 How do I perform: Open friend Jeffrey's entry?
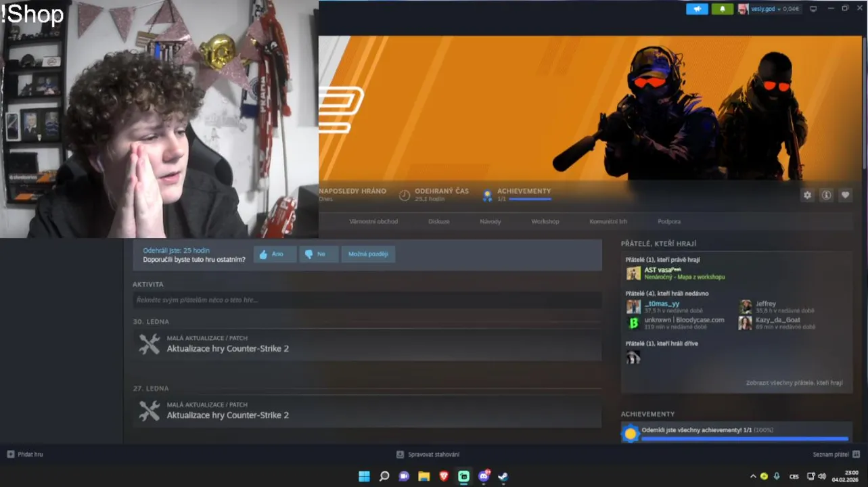[766, 304]
